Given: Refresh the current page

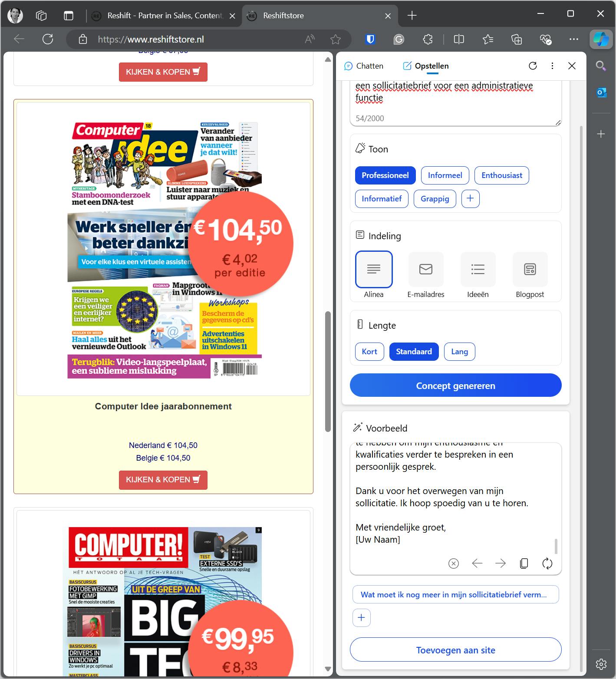Looking at the screenshot, I should (x=48, y=40).
